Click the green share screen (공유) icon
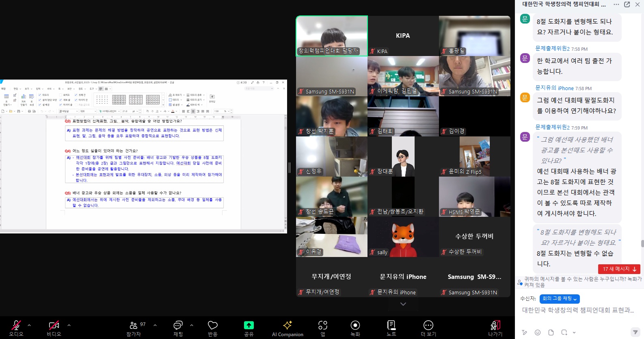Viewport: 644px width, 339px height. pyautogui.click(x=249, y=326)
